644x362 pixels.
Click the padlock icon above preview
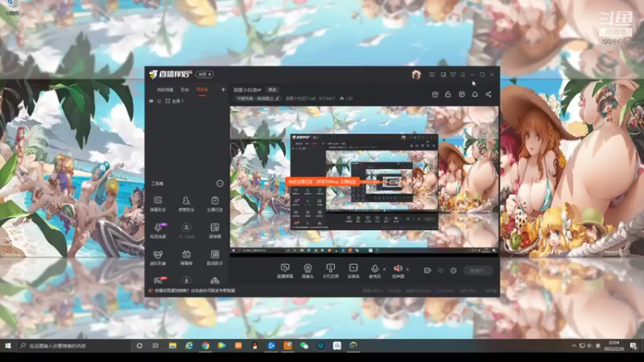(448, 94)
